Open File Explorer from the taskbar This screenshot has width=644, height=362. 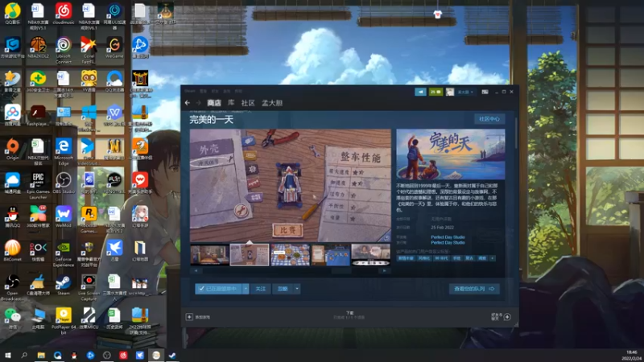tap(41, 356)
